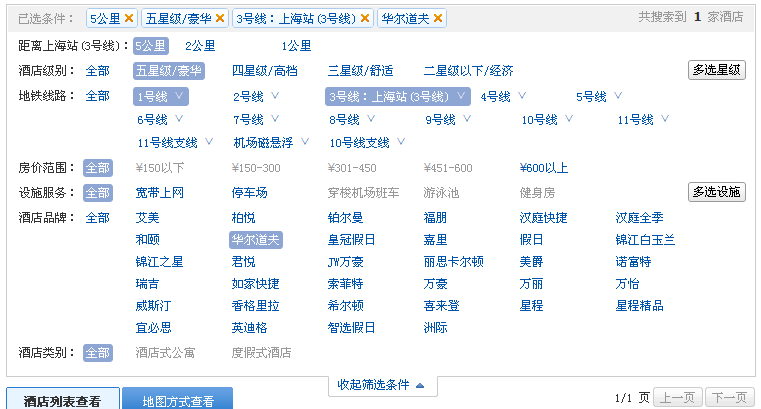Switch to 地图方式查看 tab
Screen dimensions: 761x409
[x=178, y=400]
